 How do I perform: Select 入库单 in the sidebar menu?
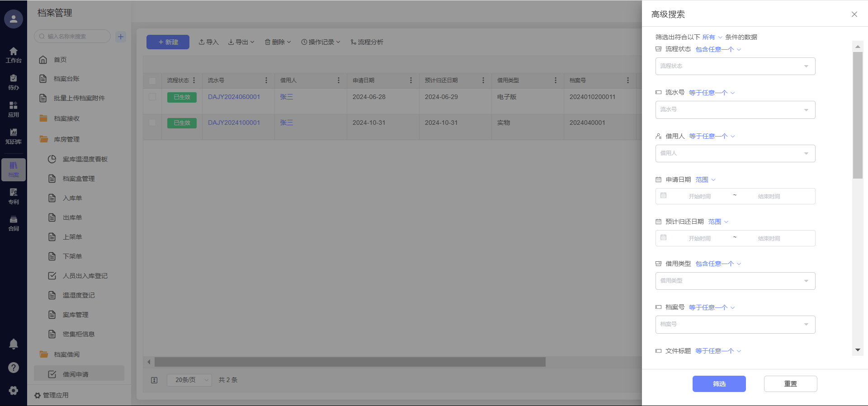[72, 198]
